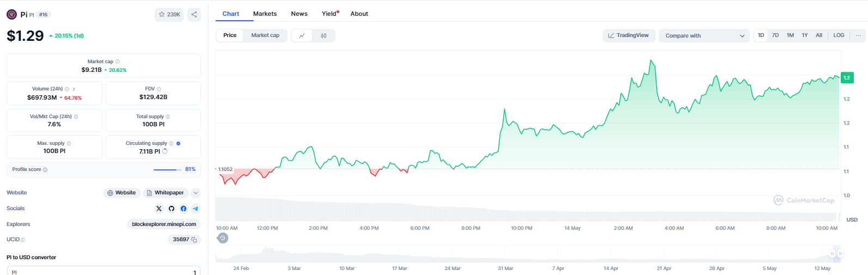Select candlestick chart type icon
Screen dimensions: 868x275
coord(323,35)
